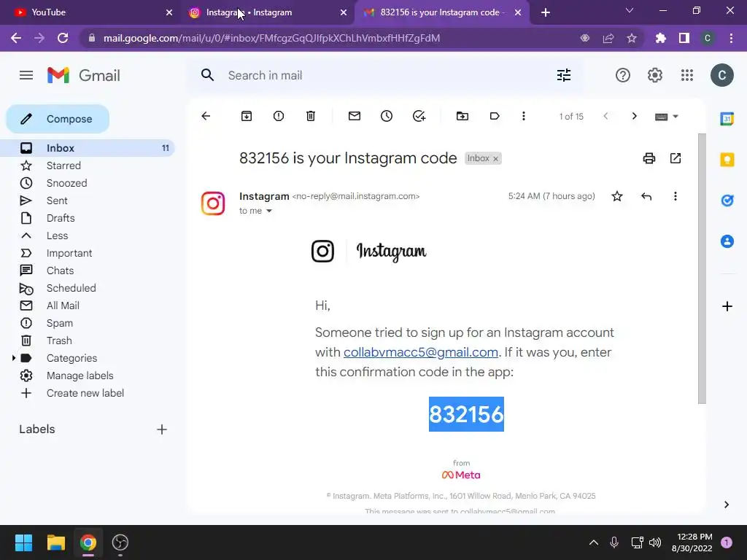This screenshot has width=747, height=560.
Task: Open the email in a new window
Action: [676, 158]
